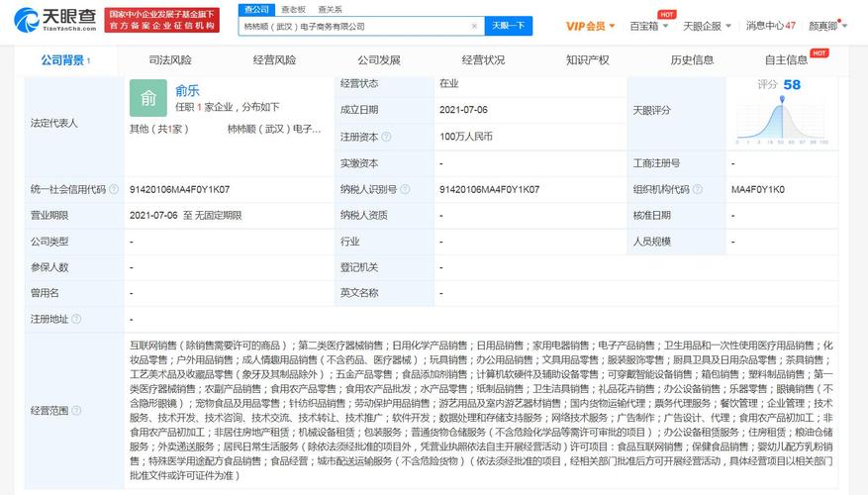The height and width of the screenshot is (495, 868).
Task: Open the 颜真卿 user account dropdown
Action: 827,26
